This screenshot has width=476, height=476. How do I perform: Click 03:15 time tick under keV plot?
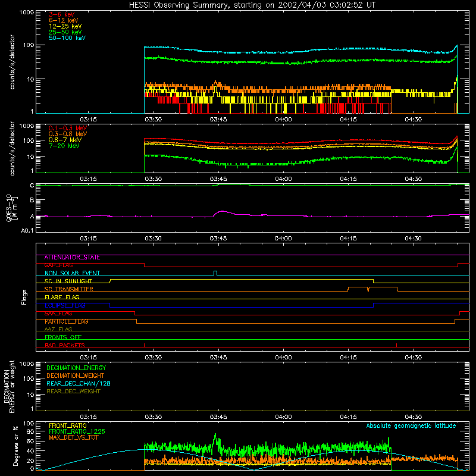coord(88,120)
